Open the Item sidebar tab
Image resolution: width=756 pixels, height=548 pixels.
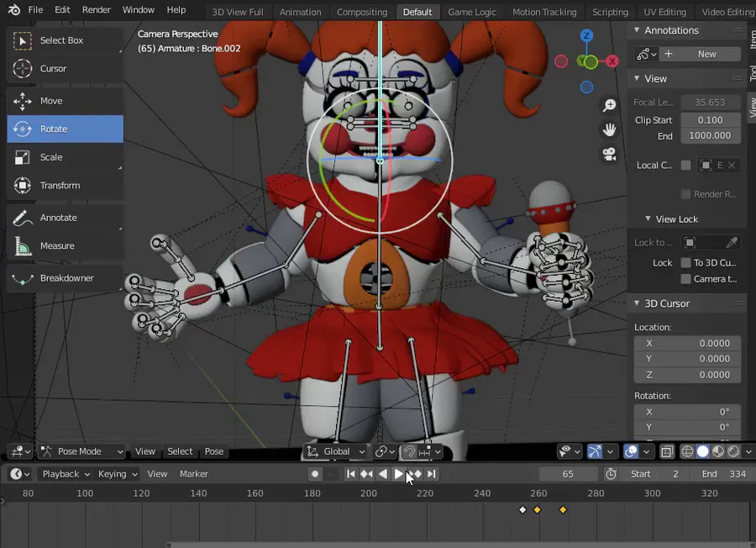tap(752, 39)
